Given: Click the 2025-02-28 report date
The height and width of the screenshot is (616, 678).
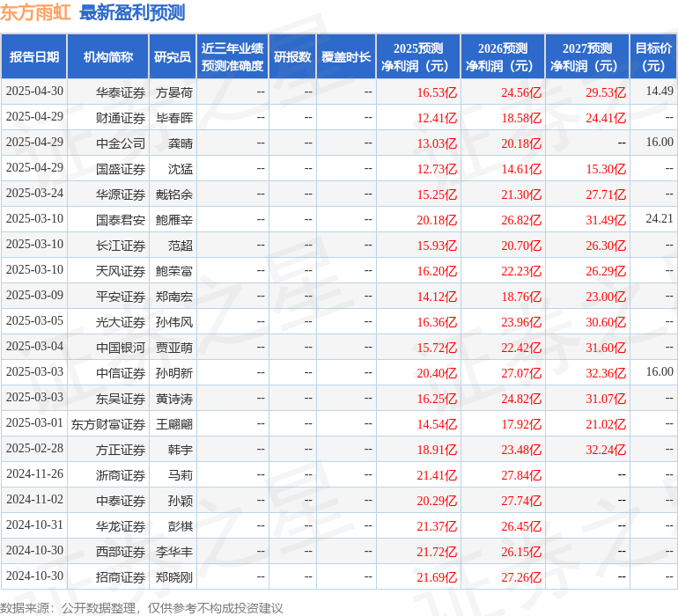Looking at the screenshot, I should 34,448.
